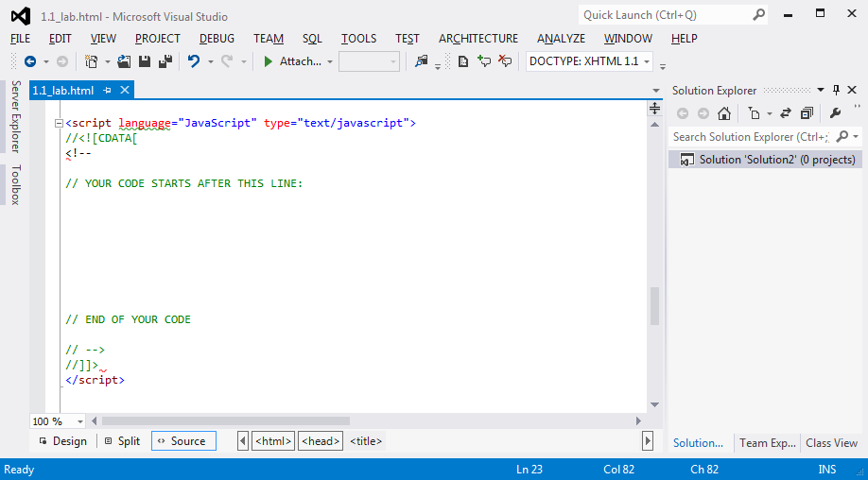868x480 pixels.
Task: Click the Undo icon in toolbar
Action: [194, 61]
